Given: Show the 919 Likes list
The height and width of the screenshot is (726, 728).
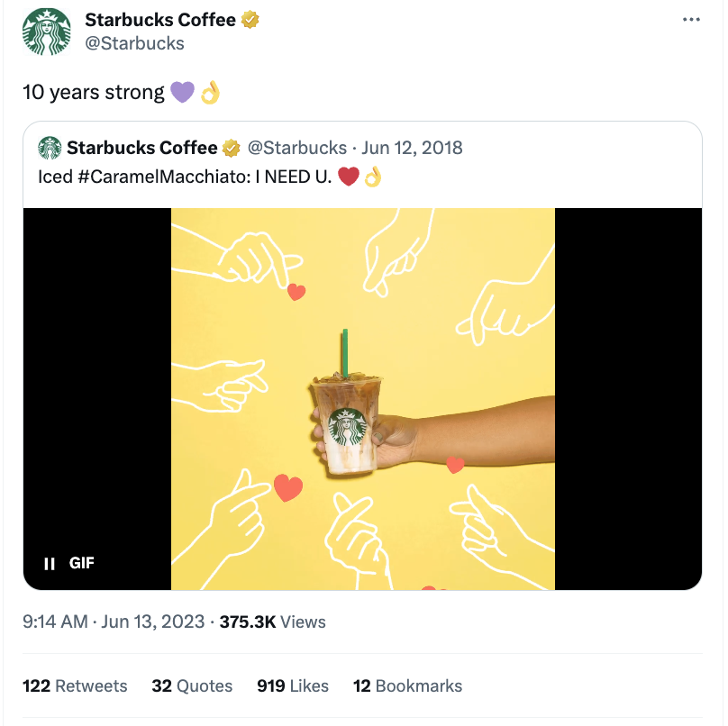Looking at the screenshot, I should (293, 686).
